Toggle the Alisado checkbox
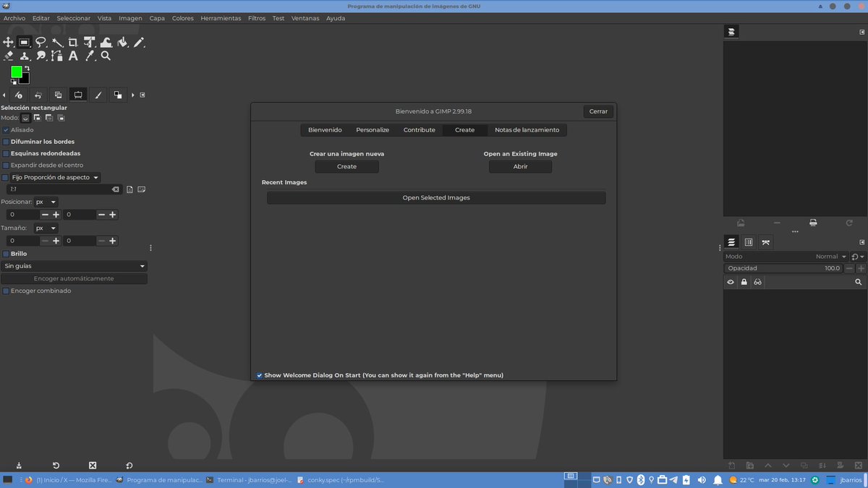Screen dimensions: 868x488 6,130
